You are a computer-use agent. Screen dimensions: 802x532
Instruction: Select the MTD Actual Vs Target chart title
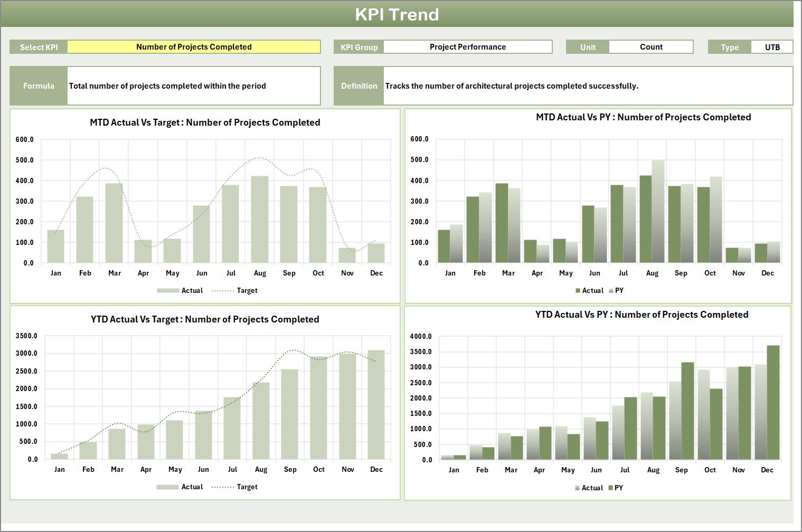click(205, 122)
